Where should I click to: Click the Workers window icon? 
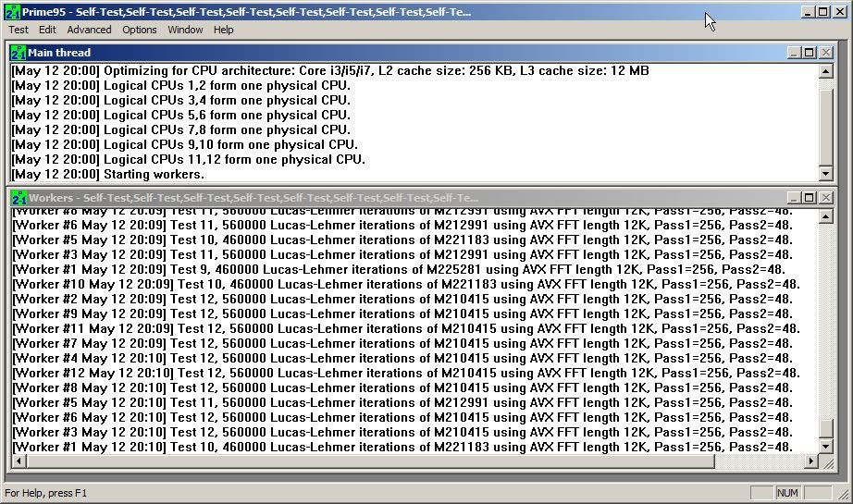tap(19, 198)
